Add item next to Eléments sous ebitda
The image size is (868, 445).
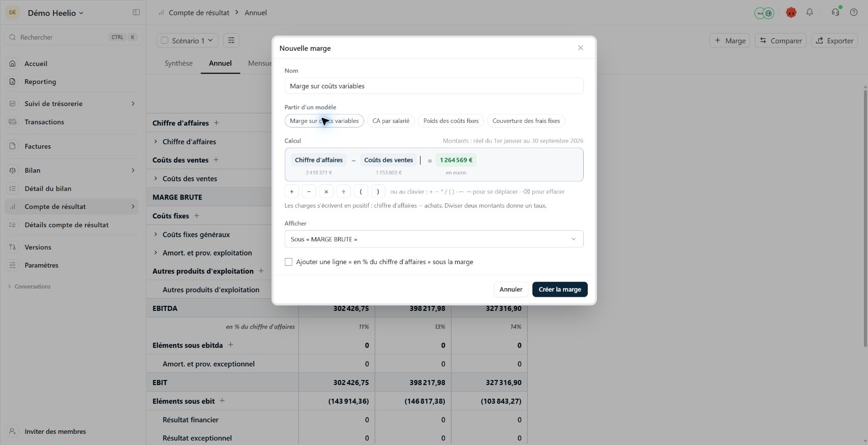click(230, 345)
